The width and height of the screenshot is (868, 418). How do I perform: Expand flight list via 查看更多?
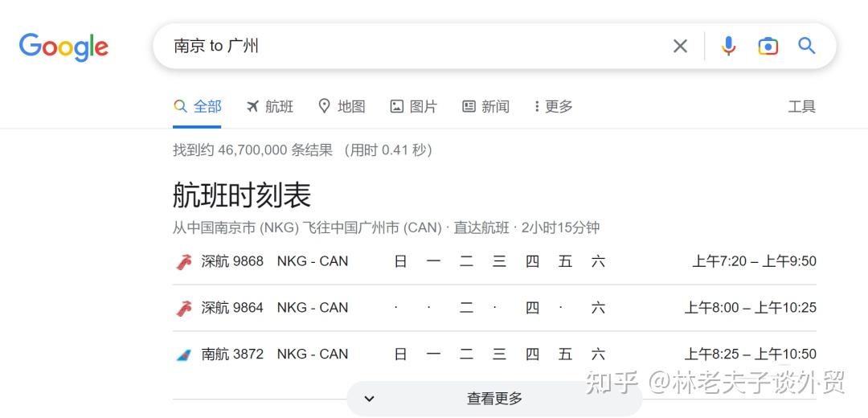click(494, 398)
